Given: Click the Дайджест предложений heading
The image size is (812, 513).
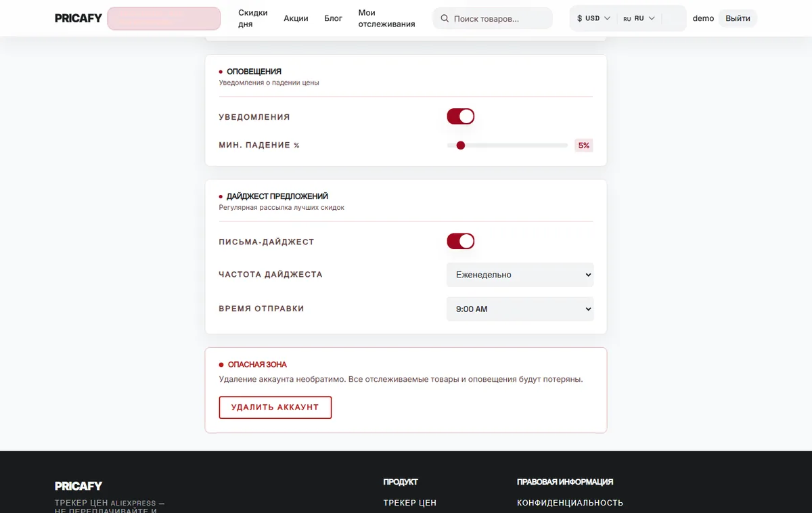Looking at the screenshot, I should 277,196.
